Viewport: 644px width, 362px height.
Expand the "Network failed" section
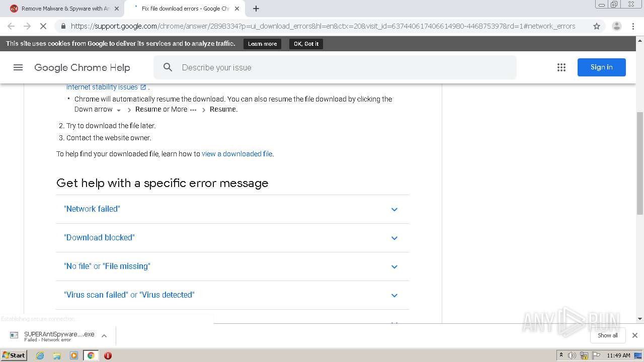[232, 209]
